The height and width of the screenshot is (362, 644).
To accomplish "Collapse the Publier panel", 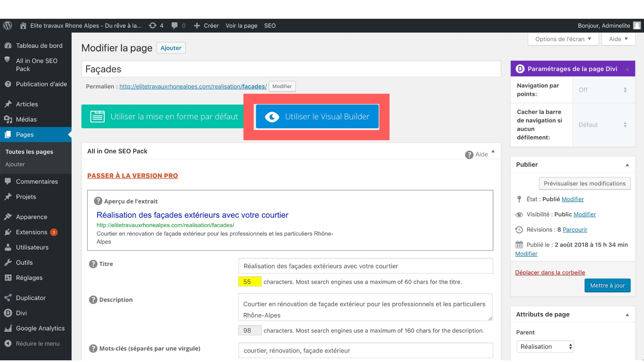I will click(x=627, y=165).
